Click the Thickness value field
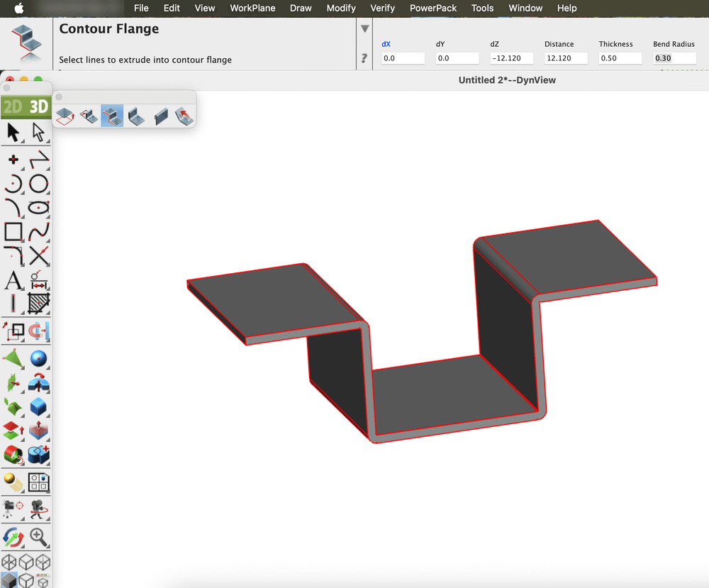Viewport: 709px width, 588px height. click(620, 58)
